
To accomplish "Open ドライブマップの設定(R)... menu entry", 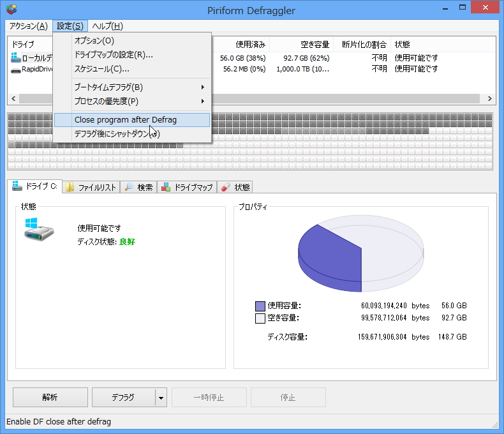I will click(132, 55).
